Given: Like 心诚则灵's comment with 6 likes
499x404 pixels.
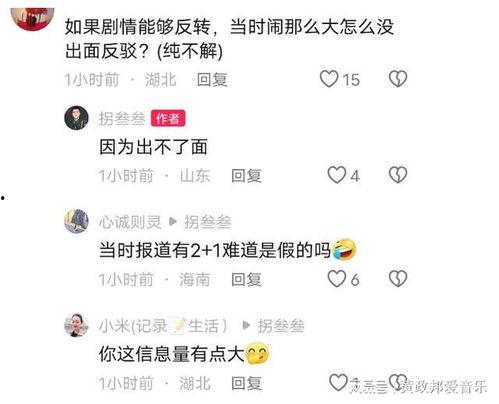Looking at the screenshot, I should [x=336, y=279].
